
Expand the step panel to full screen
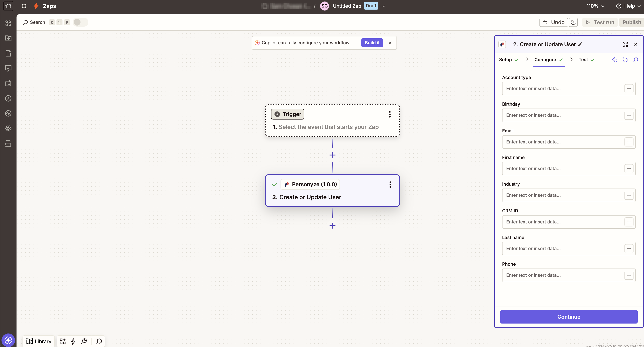[x=625, y=44]
